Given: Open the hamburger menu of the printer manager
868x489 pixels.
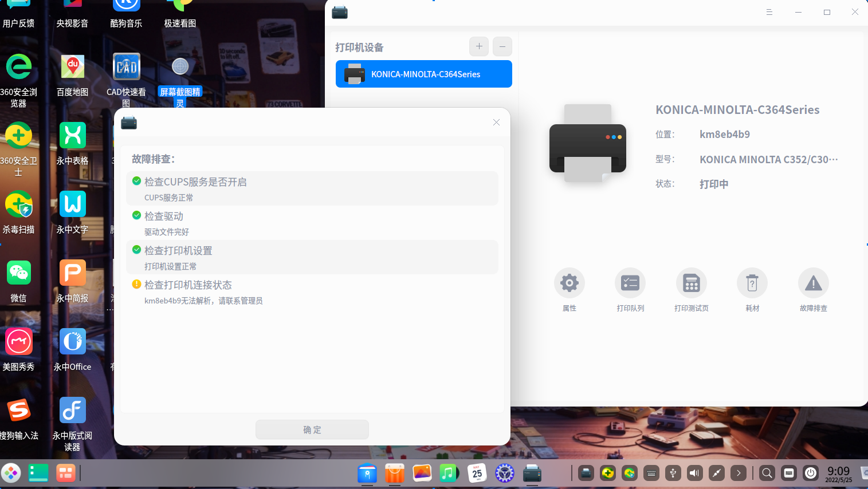Looking at the screenshot, I should 769,11.
